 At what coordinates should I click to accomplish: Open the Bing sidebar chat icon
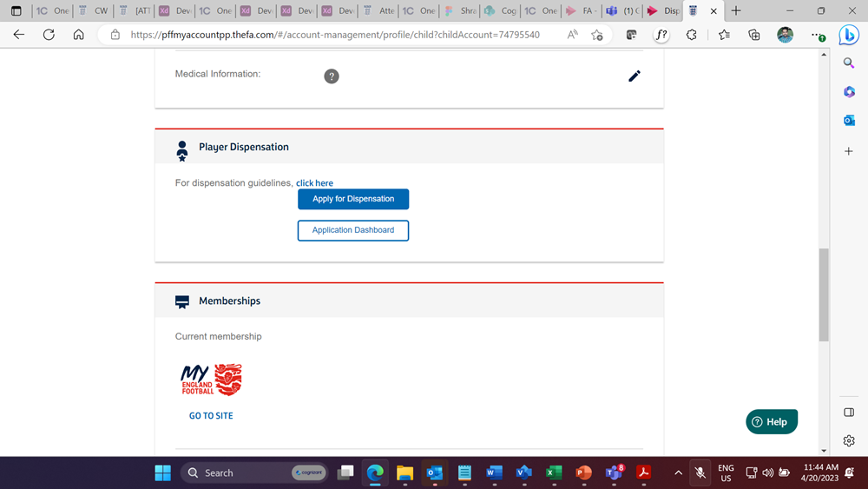(x=848, y=35)
